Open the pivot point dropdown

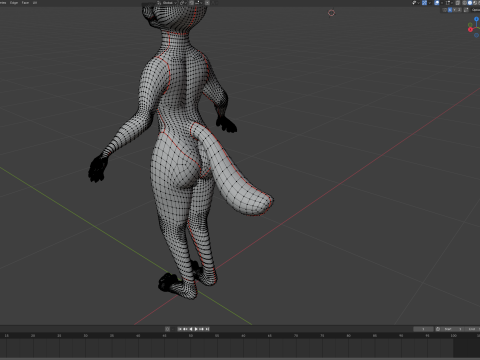pyautogui.click(x=184, y=3)
